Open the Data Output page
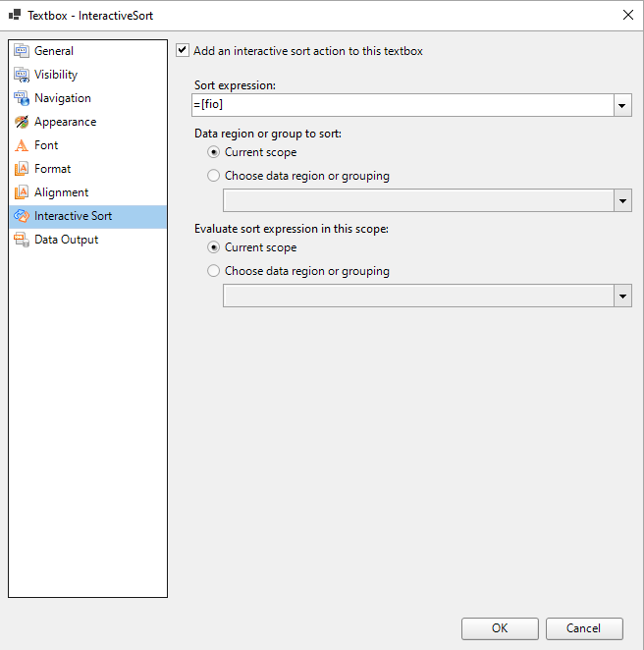 tap(66, 240)
